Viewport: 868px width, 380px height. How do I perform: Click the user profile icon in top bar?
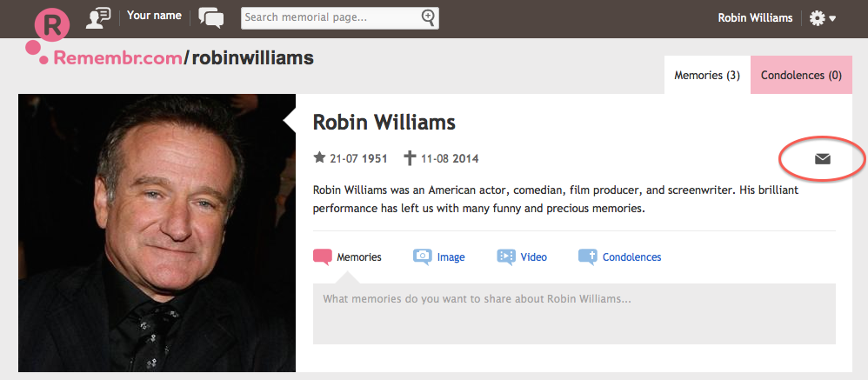point(98,17)
